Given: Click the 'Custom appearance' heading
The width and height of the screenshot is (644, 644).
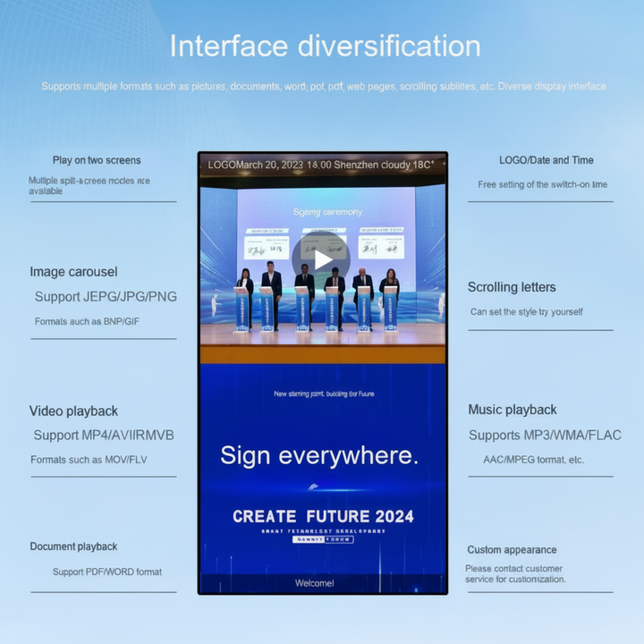Looking at the screenshot, I should click(512, 550).
